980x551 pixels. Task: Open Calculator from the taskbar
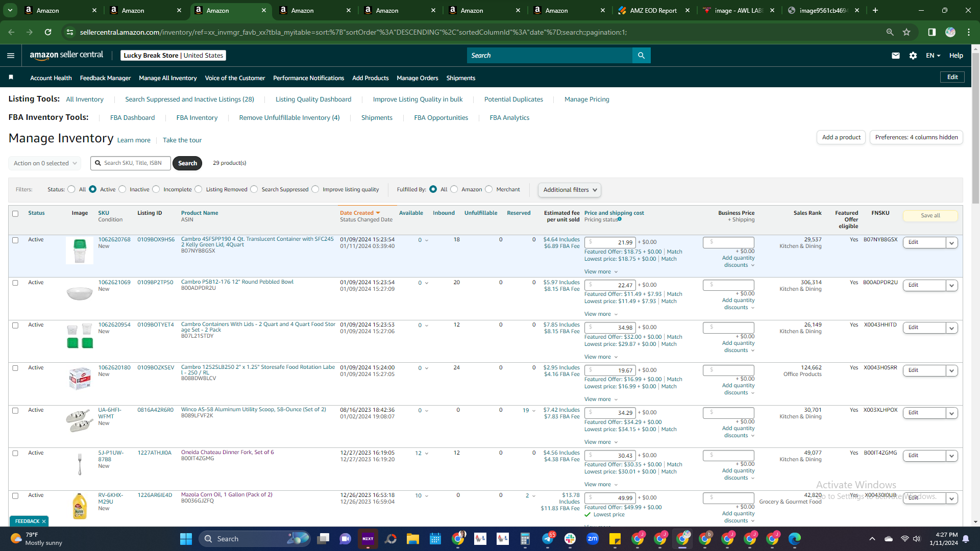pos(525,539)
